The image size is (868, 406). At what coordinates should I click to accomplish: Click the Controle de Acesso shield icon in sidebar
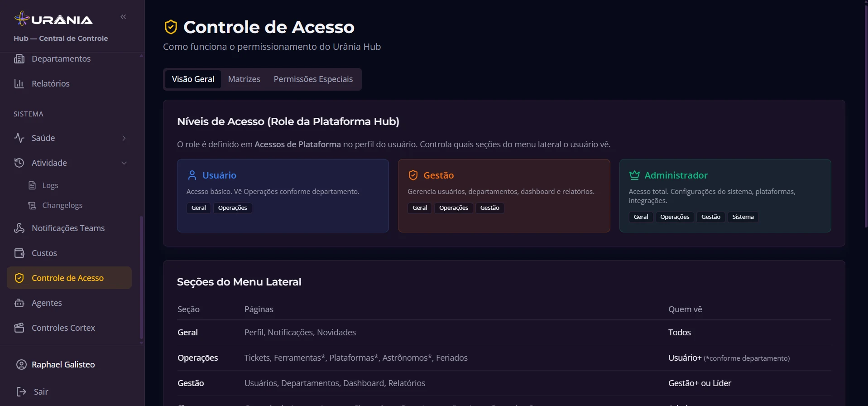click(19, 278)
